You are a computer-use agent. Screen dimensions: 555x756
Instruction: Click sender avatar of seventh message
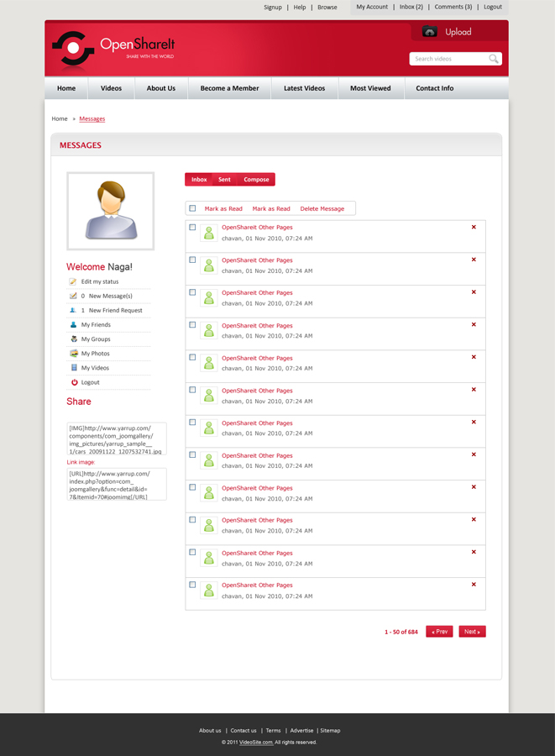coord(208,428)
